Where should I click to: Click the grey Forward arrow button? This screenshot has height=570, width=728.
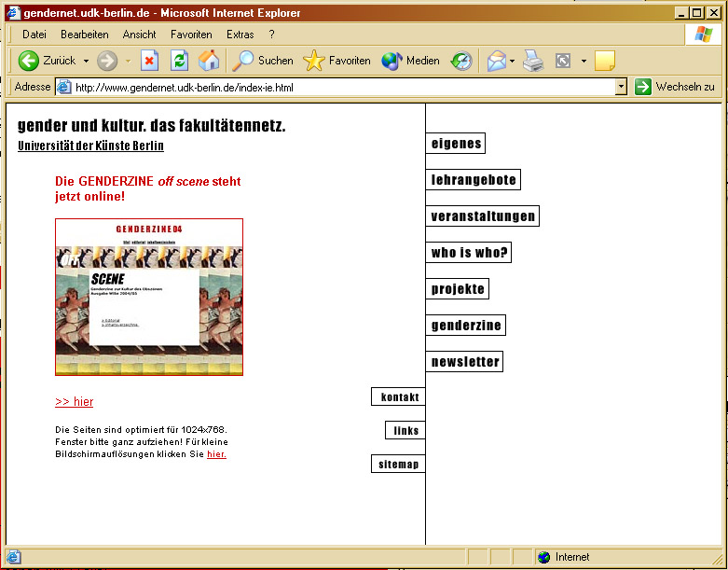(107, 61)
